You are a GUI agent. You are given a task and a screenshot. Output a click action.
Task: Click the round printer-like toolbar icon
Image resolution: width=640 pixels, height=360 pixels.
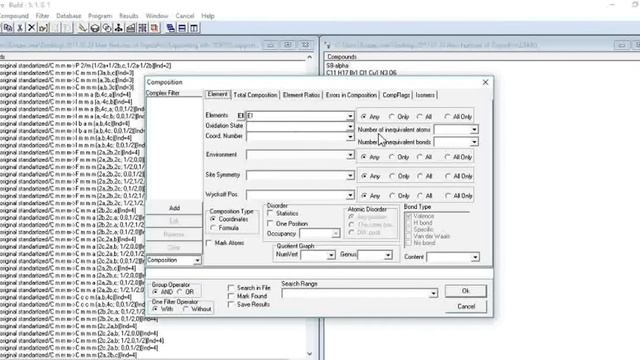click(x=95, y=28)
